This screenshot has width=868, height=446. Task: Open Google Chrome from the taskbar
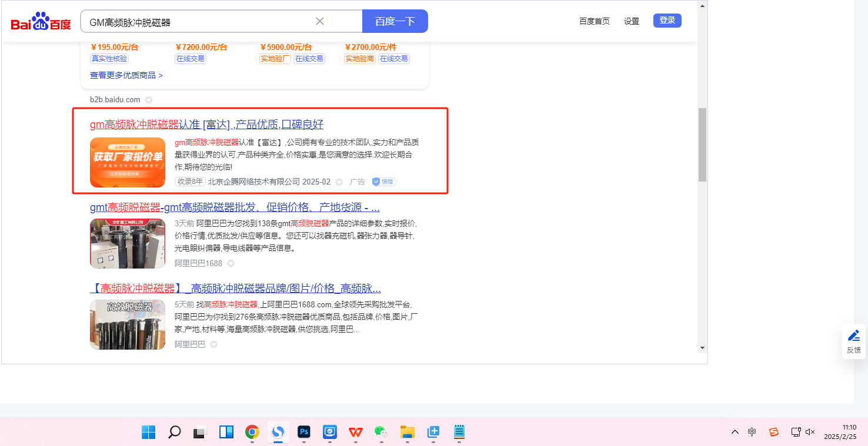(x=252, y=432)
